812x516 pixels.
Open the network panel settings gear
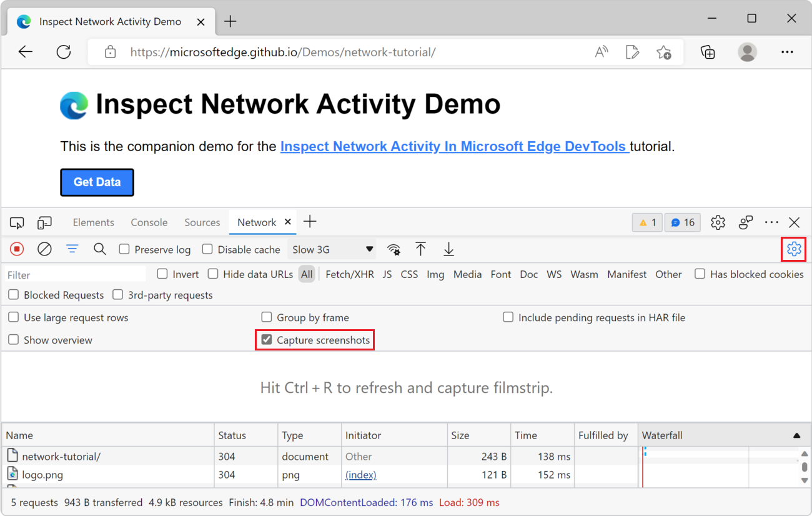point(793,249)
